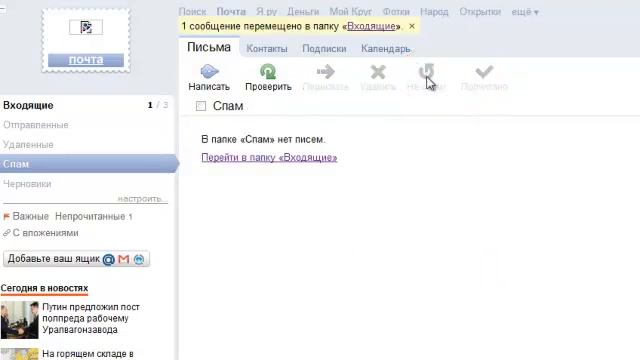Dismiss the yellow notification with X

[x=412, y=26]
